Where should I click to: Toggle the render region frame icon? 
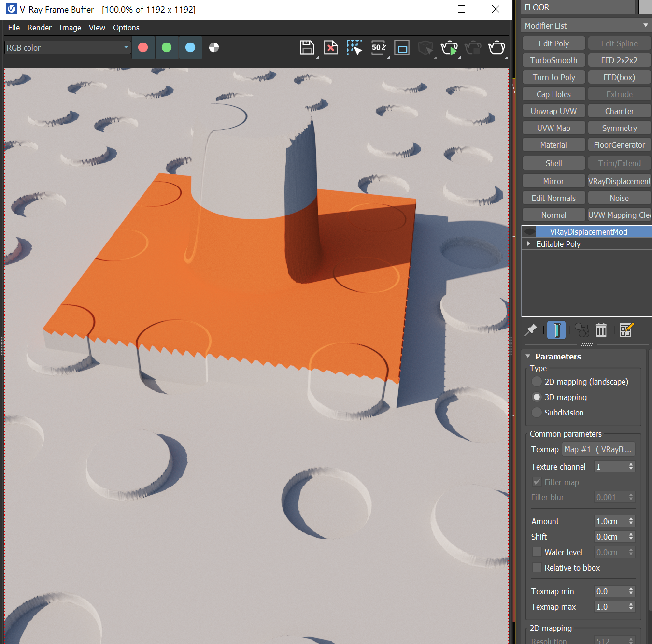click(x=402, y=47)
